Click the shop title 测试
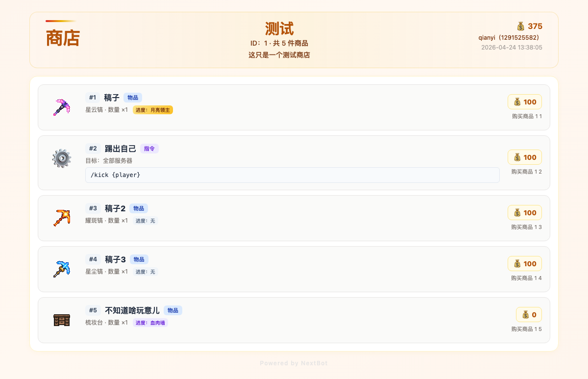The image size is (588, 379). pos(279,28)
